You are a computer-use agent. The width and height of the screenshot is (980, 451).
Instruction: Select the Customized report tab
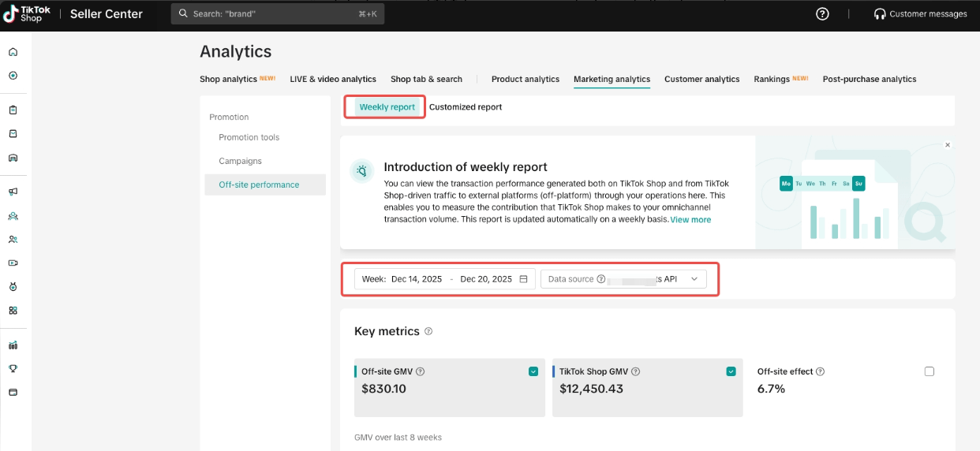pos(466,107)
